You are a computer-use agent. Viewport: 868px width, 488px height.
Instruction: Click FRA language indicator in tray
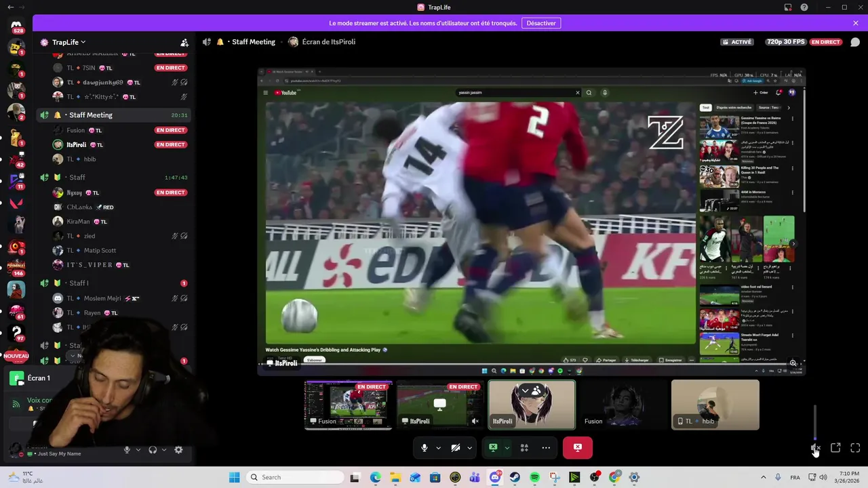795,477
